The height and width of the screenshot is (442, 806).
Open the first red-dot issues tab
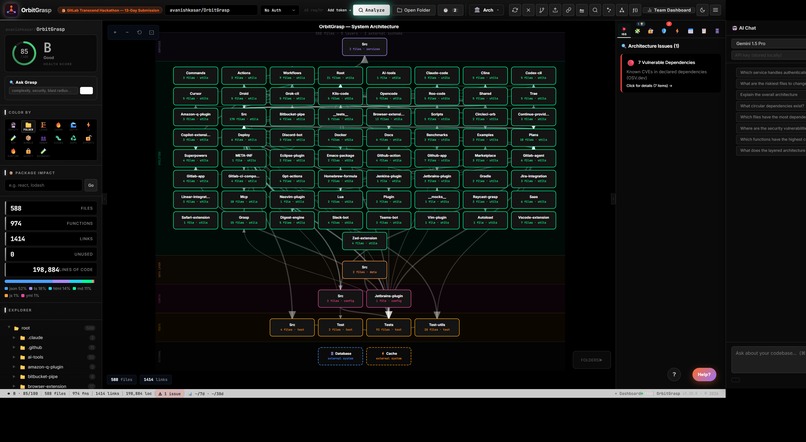click(624, 31)
